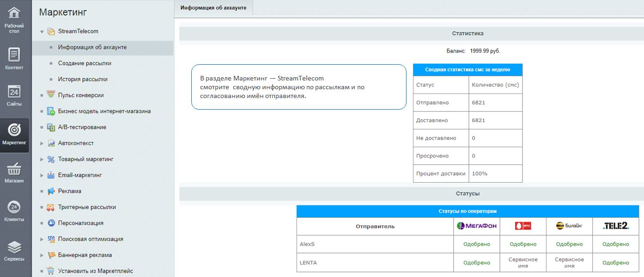Open Бизнес модель интернет-магазина item

(x=104, y=111)
